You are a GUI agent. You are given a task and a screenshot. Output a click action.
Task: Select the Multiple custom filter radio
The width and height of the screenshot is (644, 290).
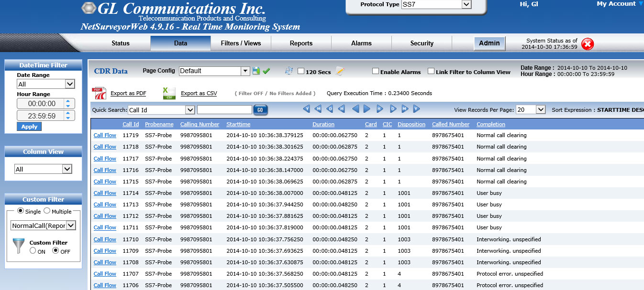(47, 211)
